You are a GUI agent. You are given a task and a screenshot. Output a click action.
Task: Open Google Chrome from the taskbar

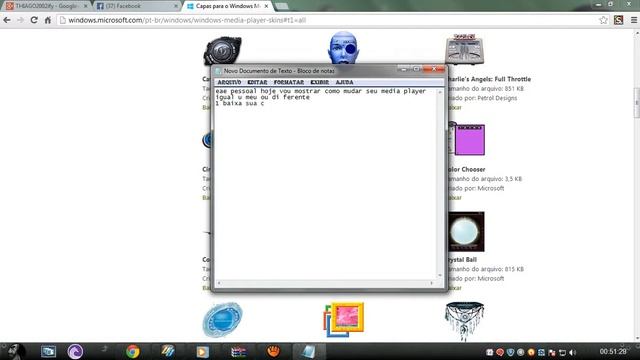tap(133, 351)
